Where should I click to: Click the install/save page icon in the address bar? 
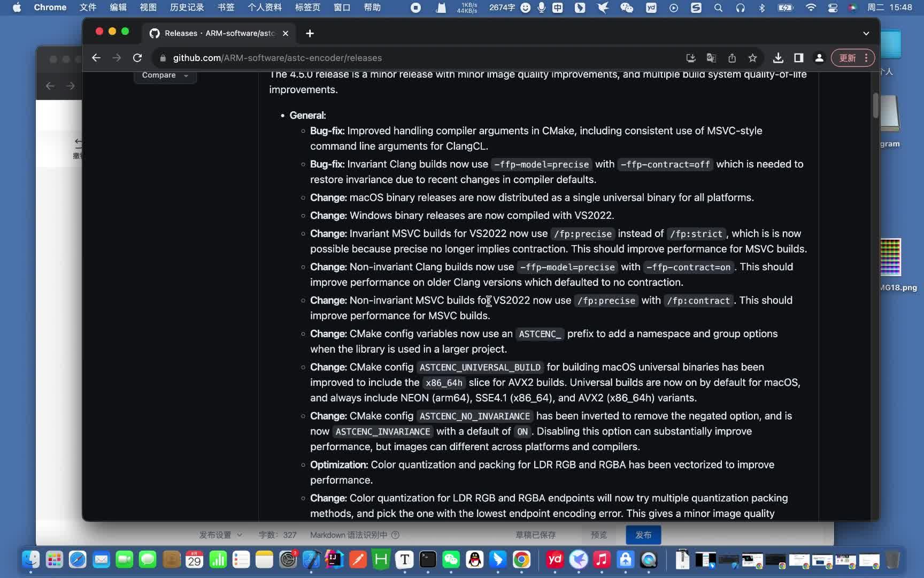pyautogui.click(x=691, y=58)
